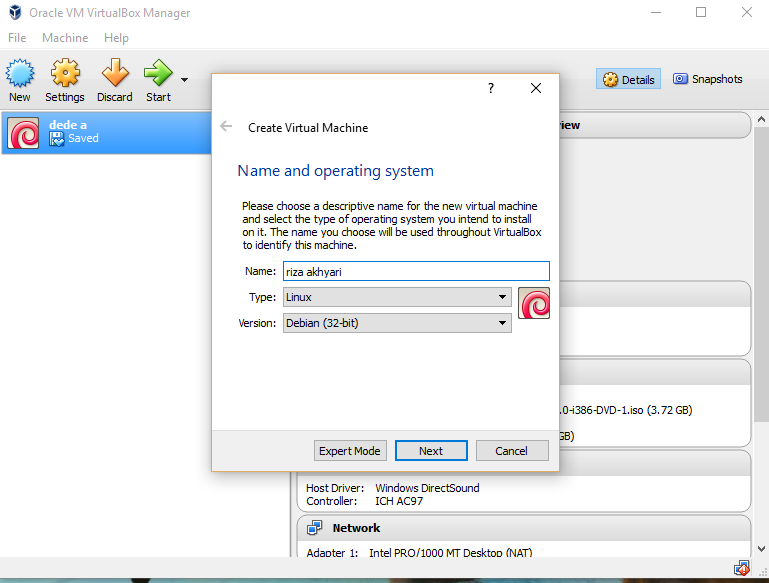Switch to the Details view
This screenshot has width=769, height=583.
[628, 79]
